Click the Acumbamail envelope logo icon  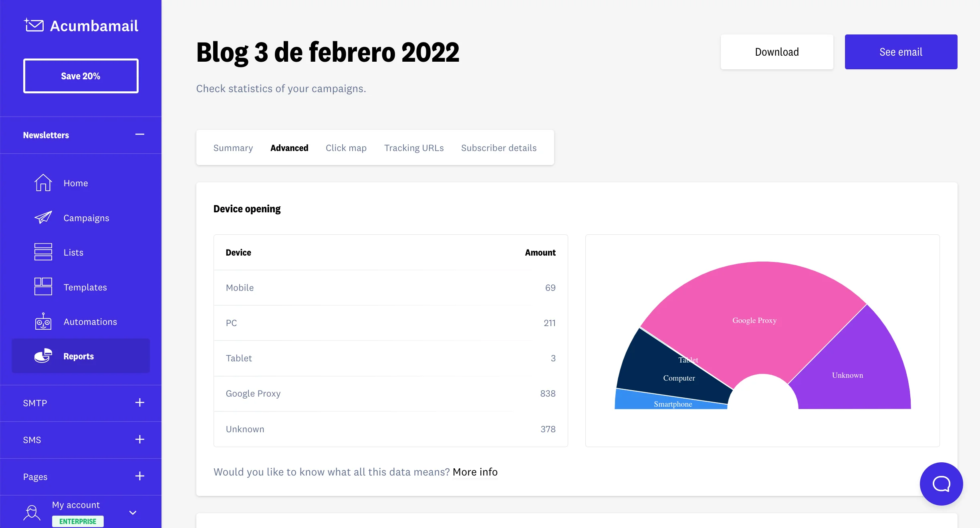pos(34,25)
